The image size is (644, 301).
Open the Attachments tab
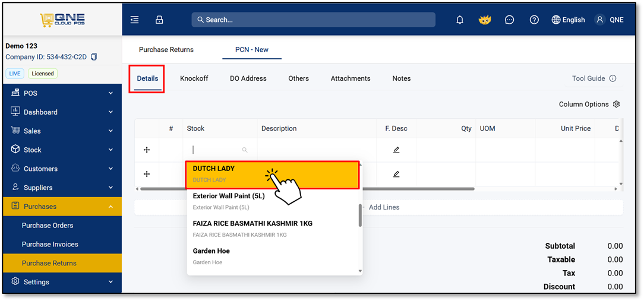(351, 78)
